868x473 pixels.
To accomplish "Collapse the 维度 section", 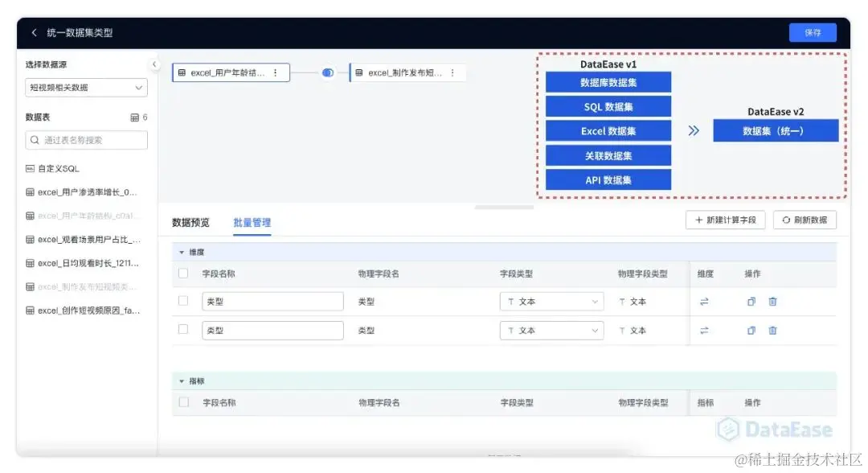I will (x=182, y=252).
